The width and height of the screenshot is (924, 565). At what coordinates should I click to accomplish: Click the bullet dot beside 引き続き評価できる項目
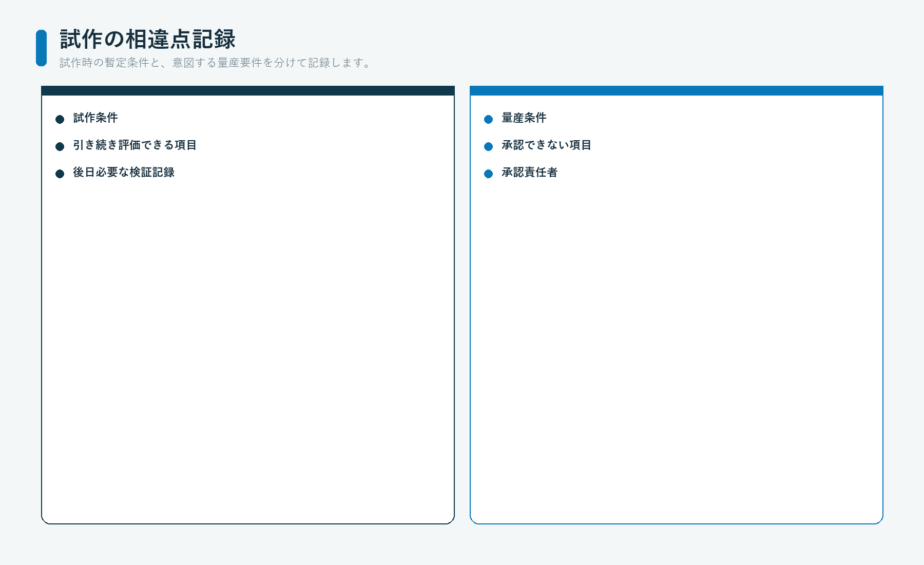pos(60,146)
